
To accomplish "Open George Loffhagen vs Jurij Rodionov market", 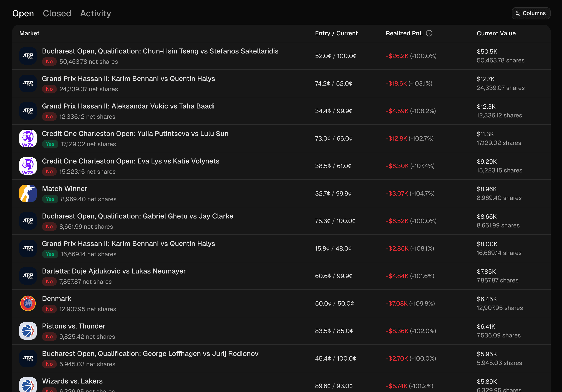I will (x=150, y=354).
